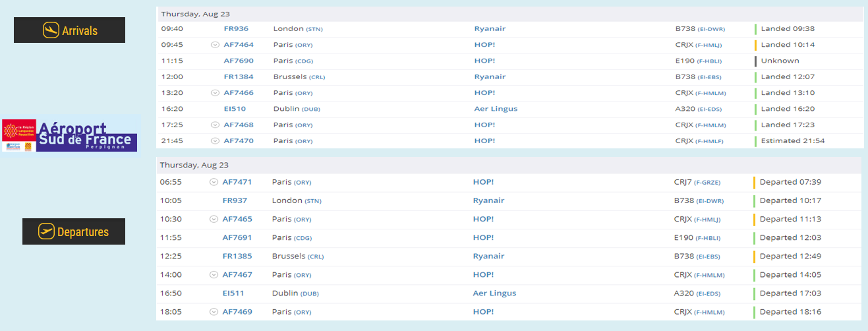The image size is (868, 331).
Task: Click DUB airport code on EI511 row
Action: [x=310, y=293]
